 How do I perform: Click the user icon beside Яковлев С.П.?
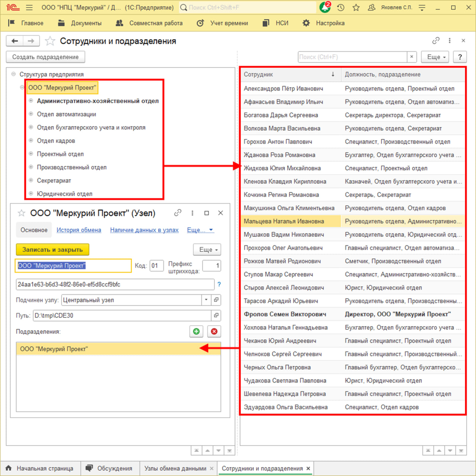click(x=372, y=7)
